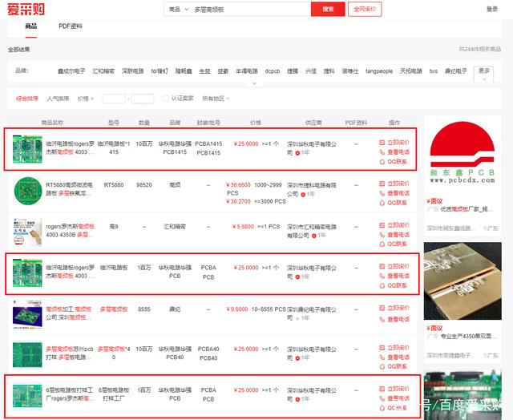Image resolution: width=513 pixels, height=420 pixels.
Task: Click the 爱采购 logo
Action: pos(26,9)
